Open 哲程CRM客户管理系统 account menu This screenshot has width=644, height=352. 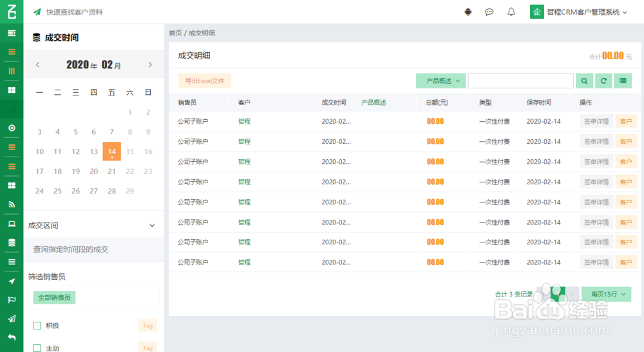579,12
